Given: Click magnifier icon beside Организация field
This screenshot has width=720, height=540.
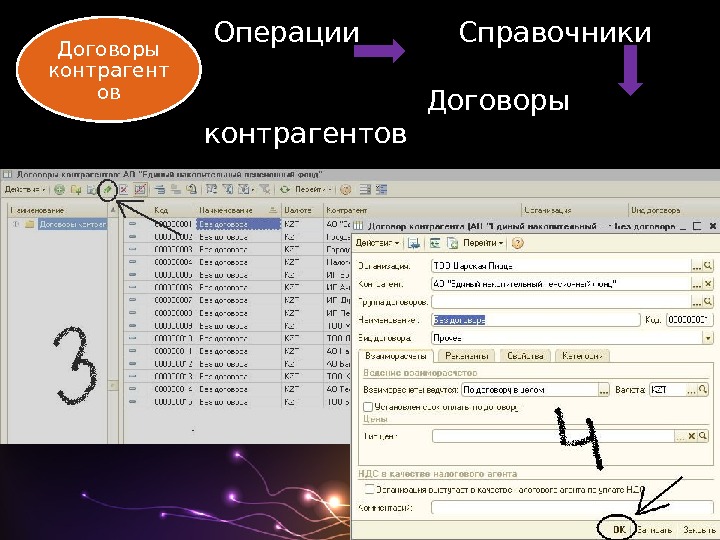Looking at the screenshot, I should coord(709,265).
